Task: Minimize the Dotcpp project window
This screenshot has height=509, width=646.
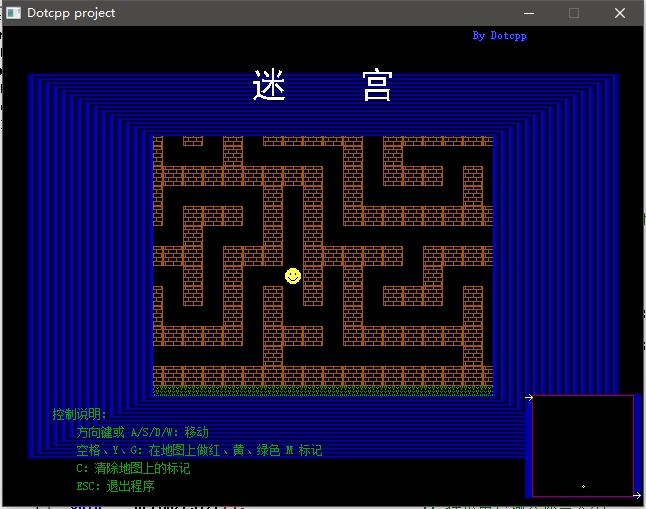Action: pyautogui.click(x=528, y=13)
